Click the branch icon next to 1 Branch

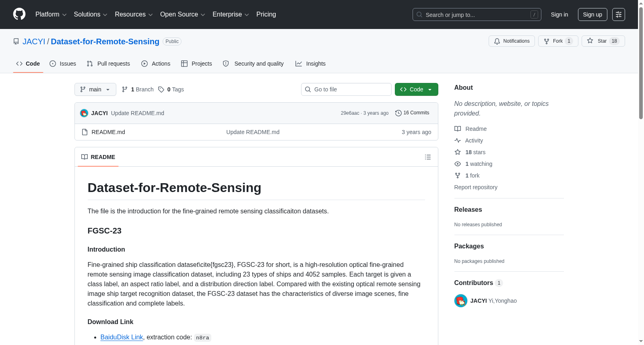point(125,89)
